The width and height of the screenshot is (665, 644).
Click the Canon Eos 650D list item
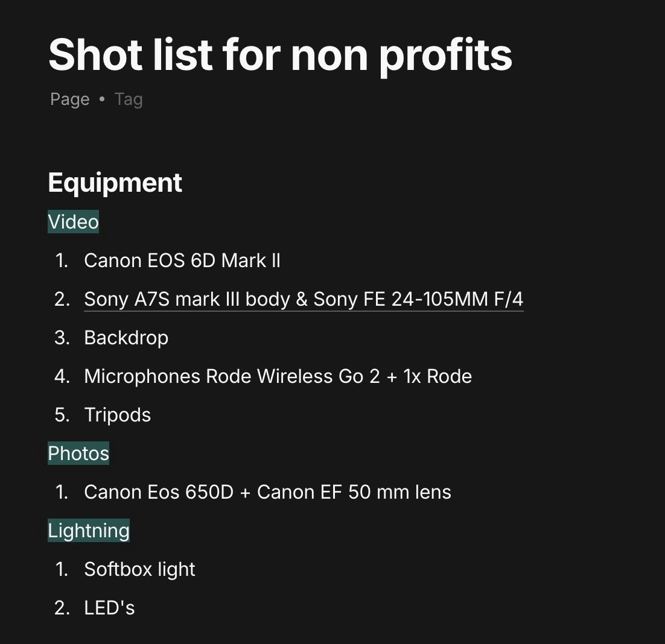267,492
